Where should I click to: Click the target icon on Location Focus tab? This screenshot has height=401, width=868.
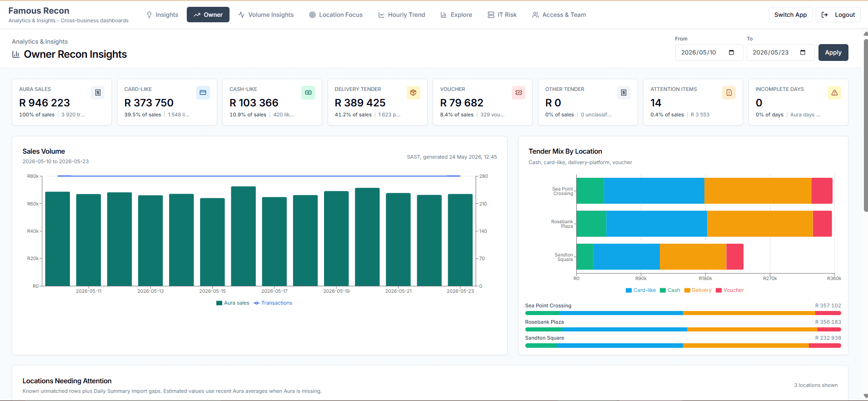coord(312,15)
